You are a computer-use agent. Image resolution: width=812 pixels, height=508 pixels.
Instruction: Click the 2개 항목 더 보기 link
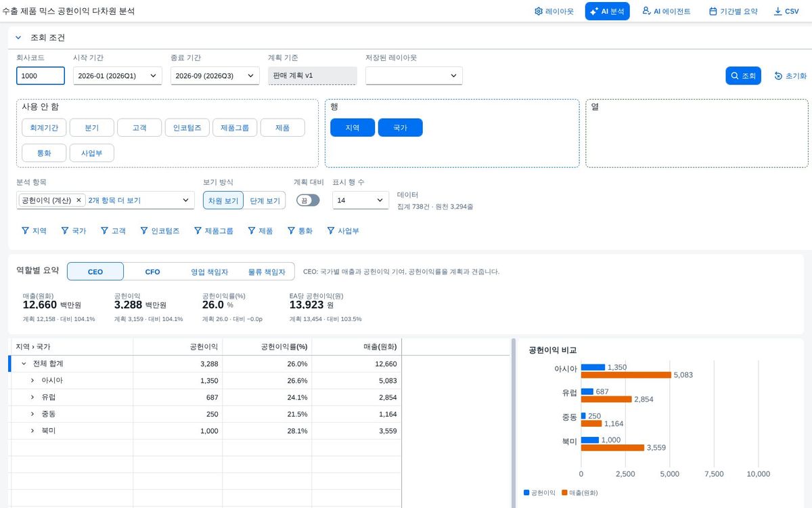[114, 200]
